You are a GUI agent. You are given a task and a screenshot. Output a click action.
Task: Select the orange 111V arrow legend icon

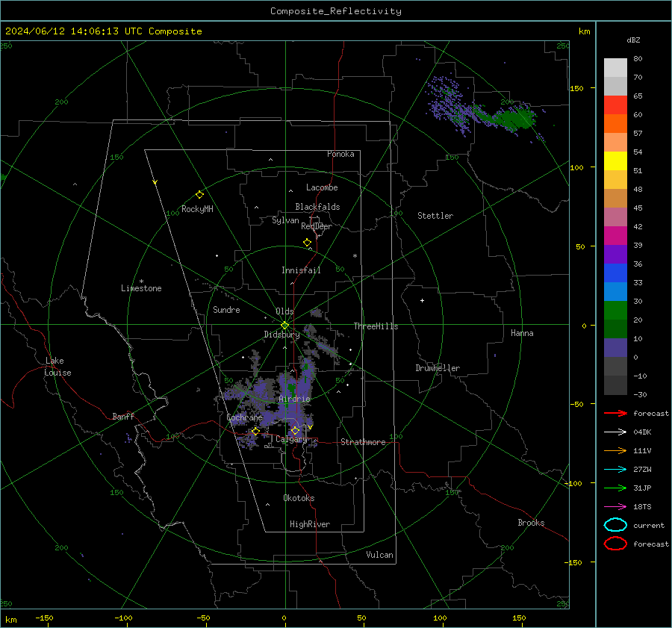pyautogui.click(x=615, y=450)
